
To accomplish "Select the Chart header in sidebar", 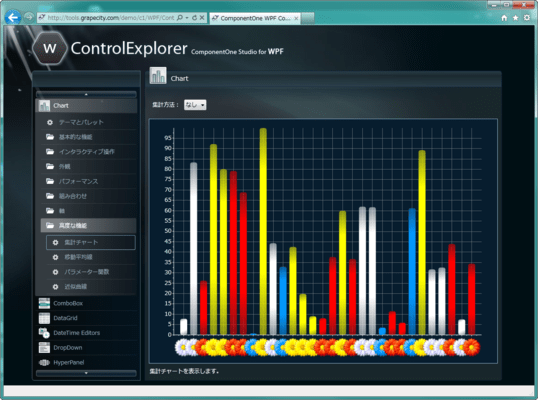I will click(86, 106).
